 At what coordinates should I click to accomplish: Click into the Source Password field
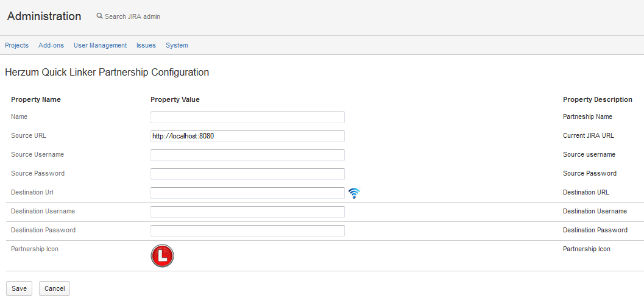pyautogui.click(x=247, y=174)
